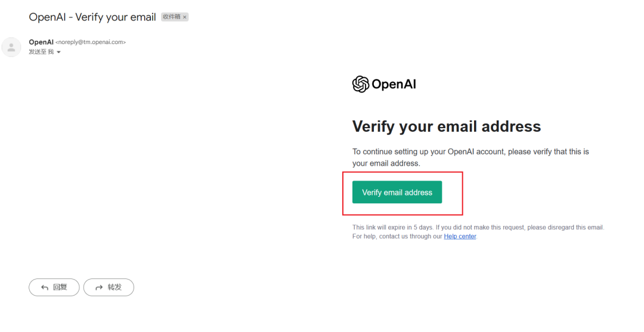Screen dimensions: 644x332
Task: Click the 回复 reply button label
Action: click(x=60, y=287)
